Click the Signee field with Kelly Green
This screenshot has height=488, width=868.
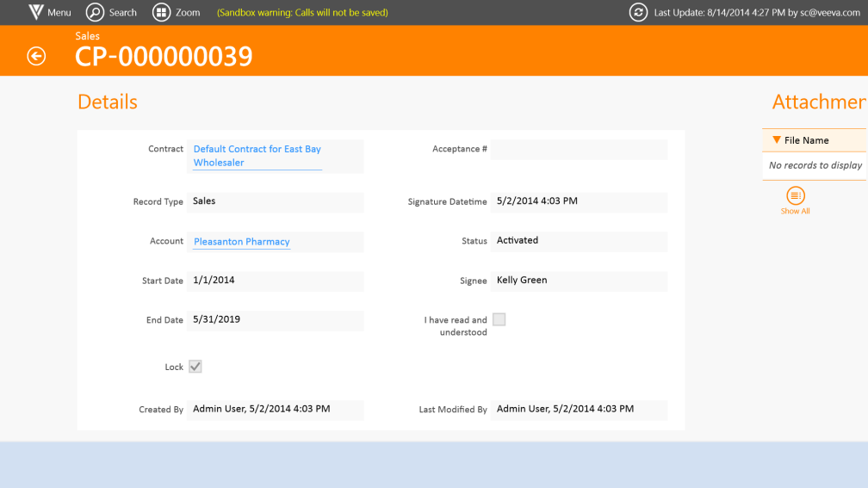pyautogui.click(x=579, y=281)
